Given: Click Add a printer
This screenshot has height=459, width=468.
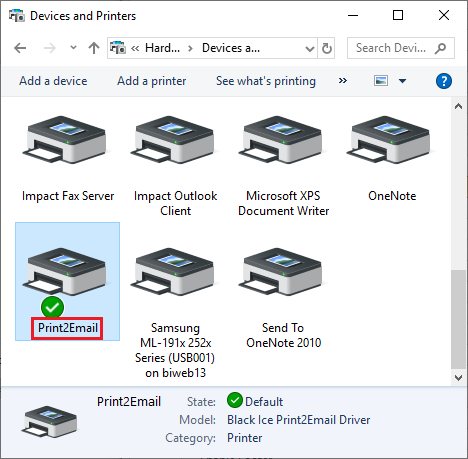Looking at the screenshot, I should (151, 81).
